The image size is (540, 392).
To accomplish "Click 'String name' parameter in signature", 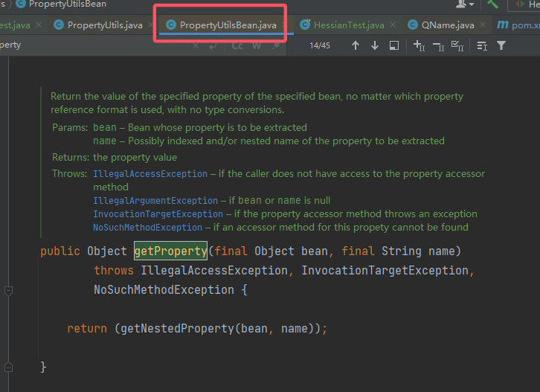I will pyautogui.click(x=418, y=251).
